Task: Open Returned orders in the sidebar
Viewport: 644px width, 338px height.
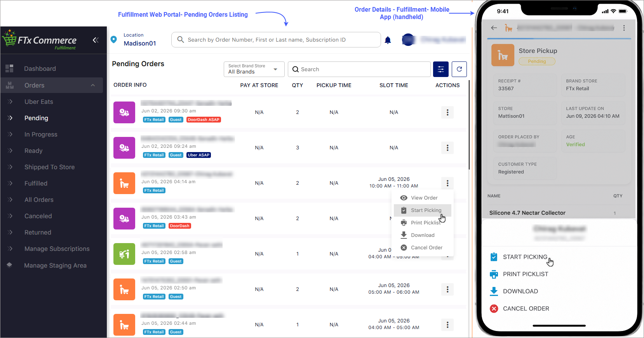Action: point(38,232)
